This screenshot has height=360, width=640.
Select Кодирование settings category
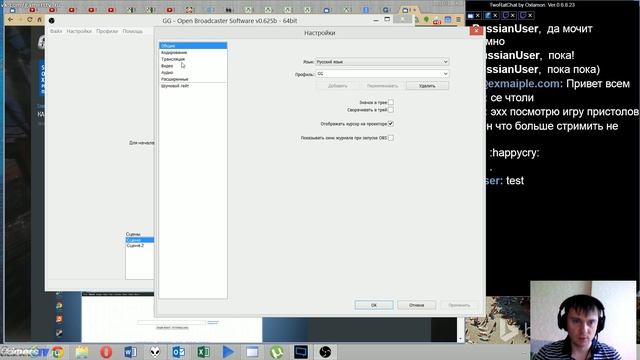[x=193, y=52]
